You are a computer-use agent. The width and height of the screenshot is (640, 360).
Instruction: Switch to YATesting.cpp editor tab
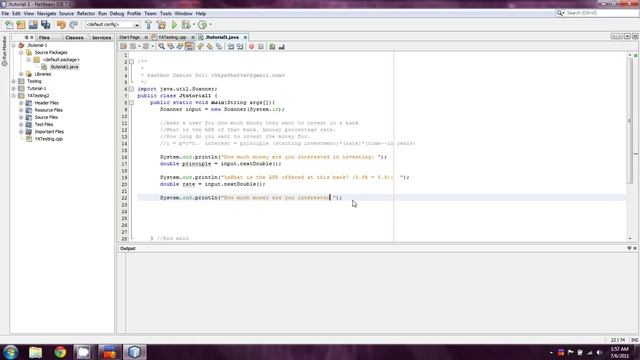coord(172,37)
